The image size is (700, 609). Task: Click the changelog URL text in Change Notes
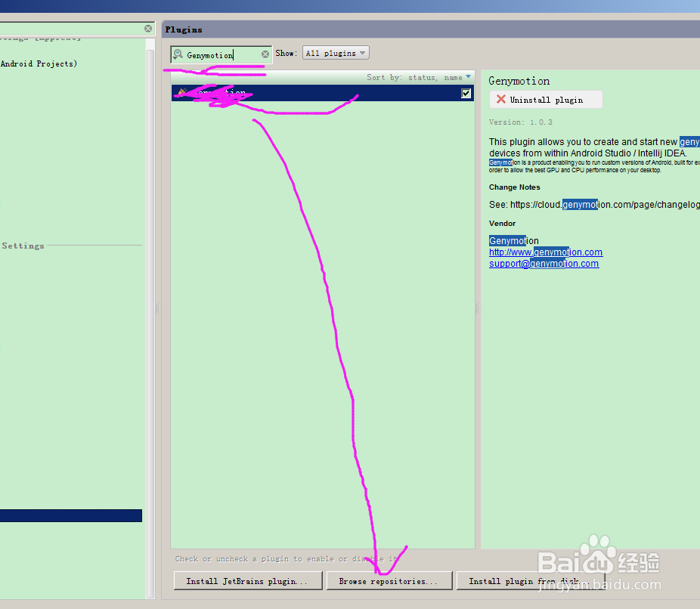tap(605, 204)
